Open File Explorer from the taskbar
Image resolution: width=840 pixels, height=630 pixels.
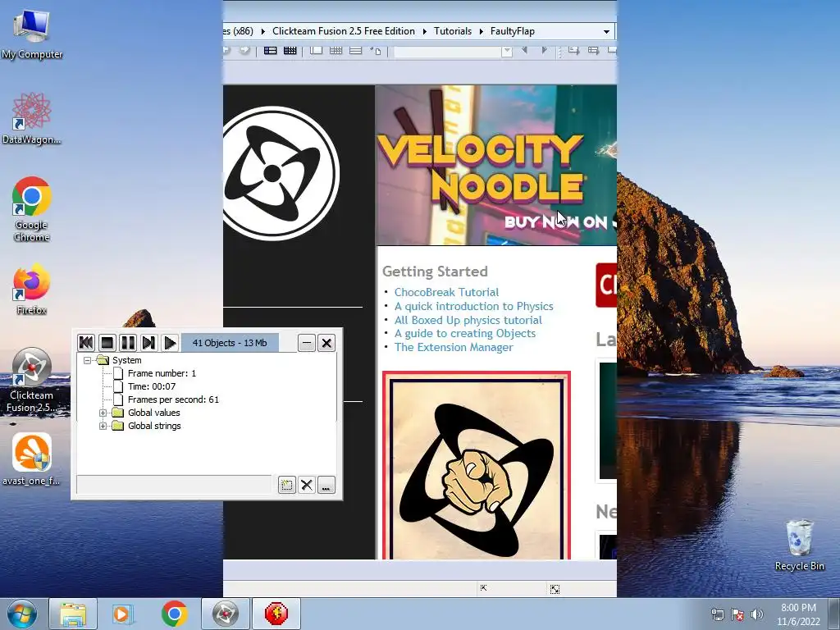[x=73, y=614]
